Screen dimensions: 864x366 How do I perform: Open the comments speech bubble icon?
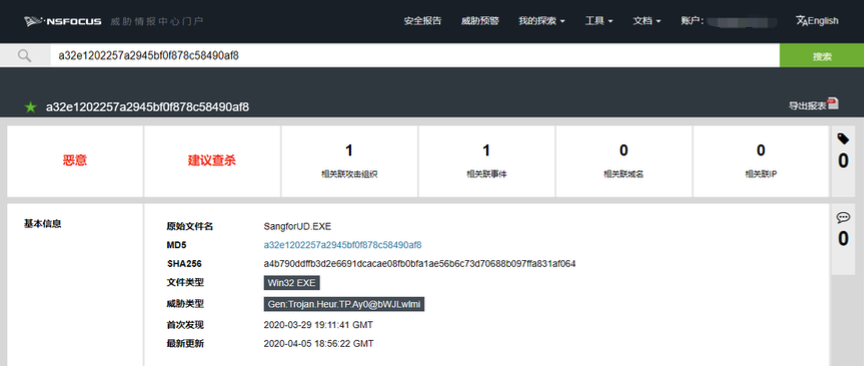[x=843, y=218]
